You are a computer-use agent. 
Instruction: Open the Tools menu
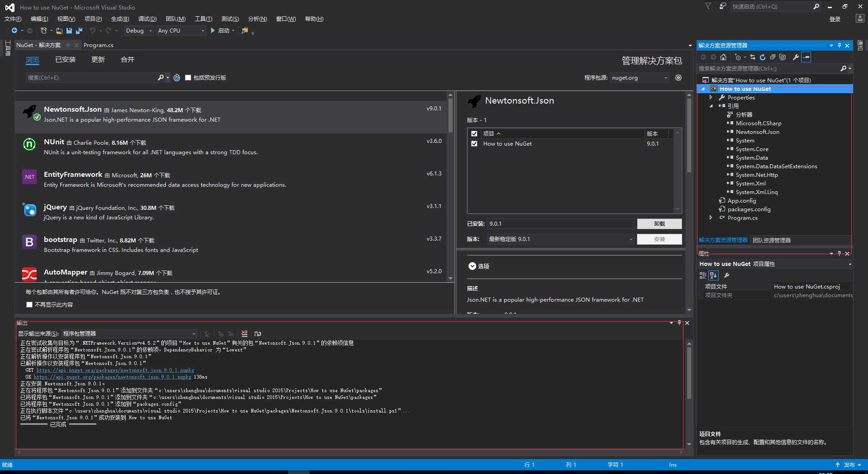point(203,19)
